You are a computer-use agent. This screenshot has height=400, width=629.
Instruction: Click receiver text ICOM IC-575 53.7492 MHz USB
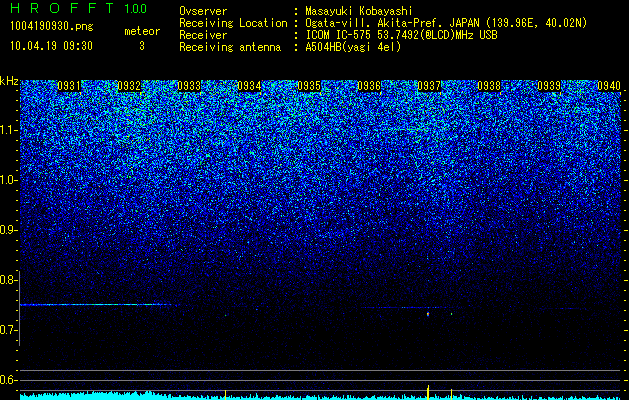point(401,35)
